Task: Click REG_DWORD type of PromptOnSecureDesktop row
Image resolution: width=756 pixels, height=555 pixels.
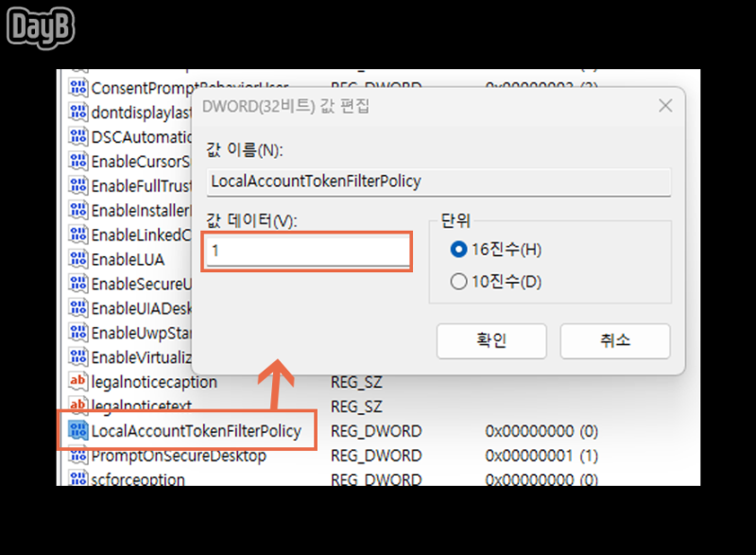Action: (376, 456)
